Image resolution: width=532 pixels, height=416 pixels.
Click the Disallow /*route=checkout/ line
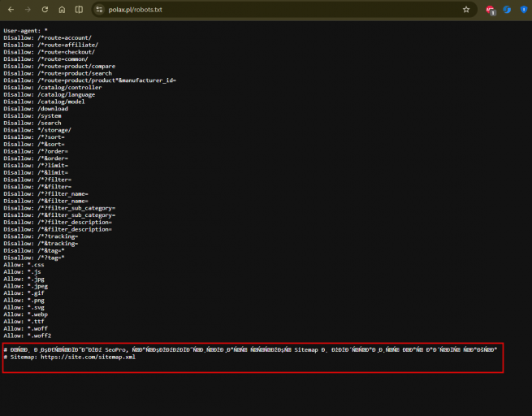(x=50, y=52)
